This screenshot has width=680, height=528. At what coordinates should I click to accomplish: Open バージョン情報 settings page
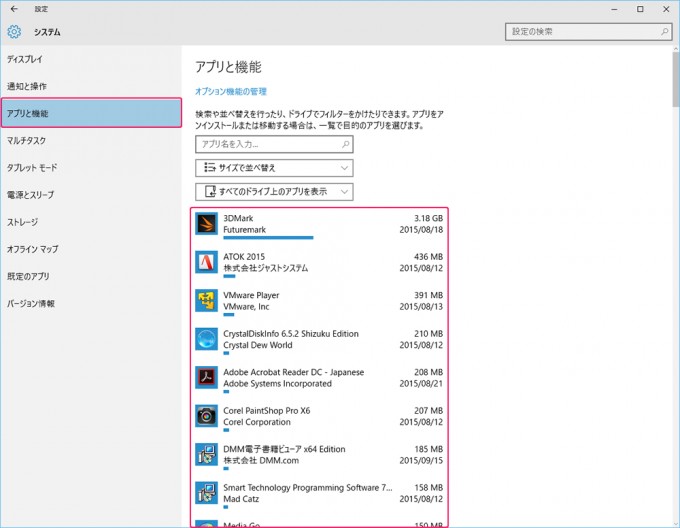(91, 303)
